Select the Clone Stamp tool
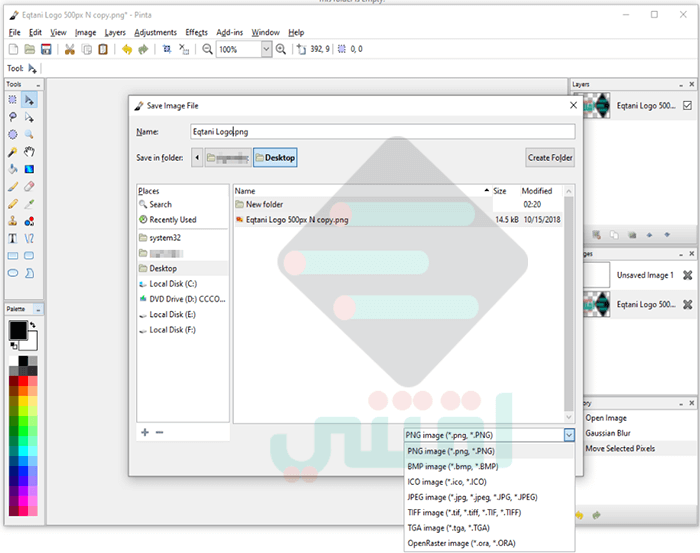Image resolution: width=700 pixels, height=553 pixels. tap(12, 221)
